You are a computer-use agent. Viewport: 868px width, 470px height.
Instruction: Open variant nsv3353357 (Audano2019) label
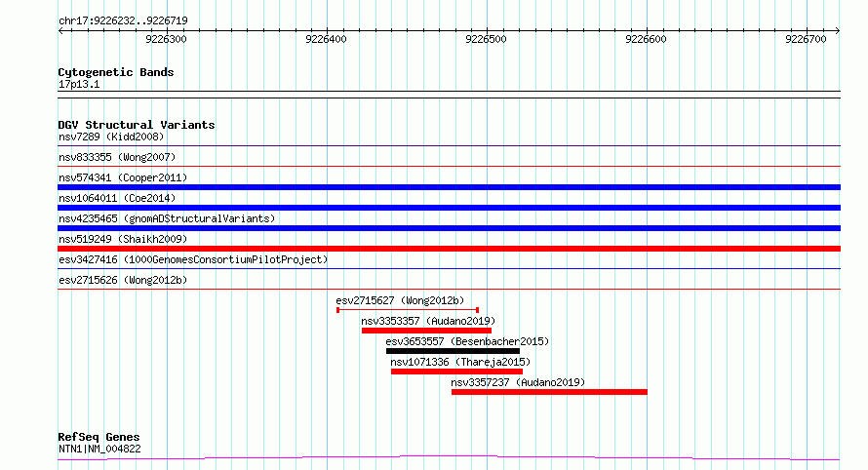point(428,321)
